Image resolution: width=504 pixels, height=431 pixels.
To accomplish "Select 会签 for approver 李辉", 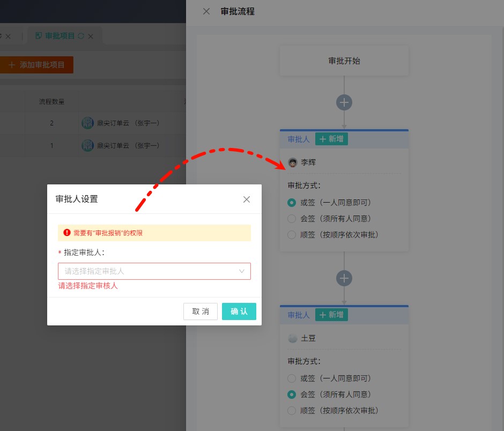I will pos(292,219).
